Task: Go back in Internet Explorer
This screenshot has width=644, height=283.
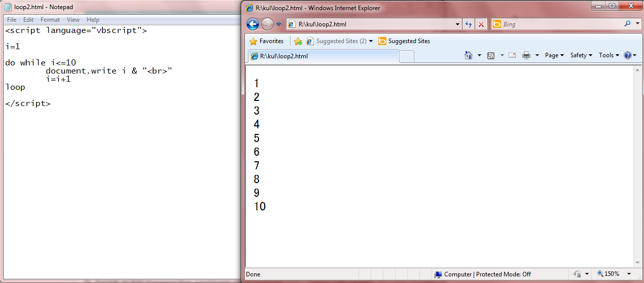Action: (253, 24)
